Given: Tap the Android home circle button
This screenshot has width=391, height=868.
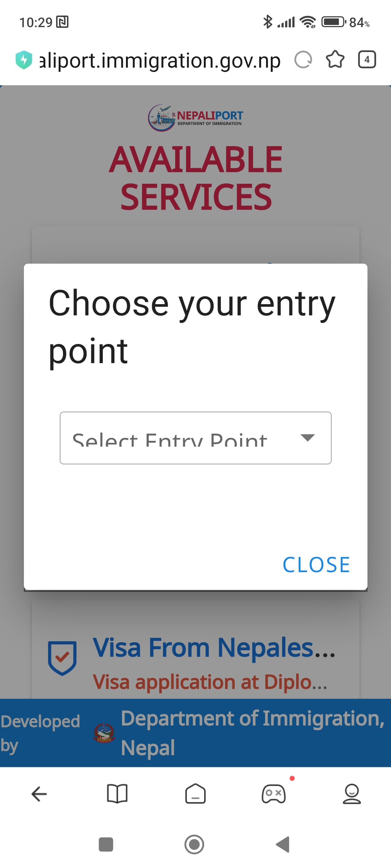Looking at the screenshot, I should (x=194, y=844).
